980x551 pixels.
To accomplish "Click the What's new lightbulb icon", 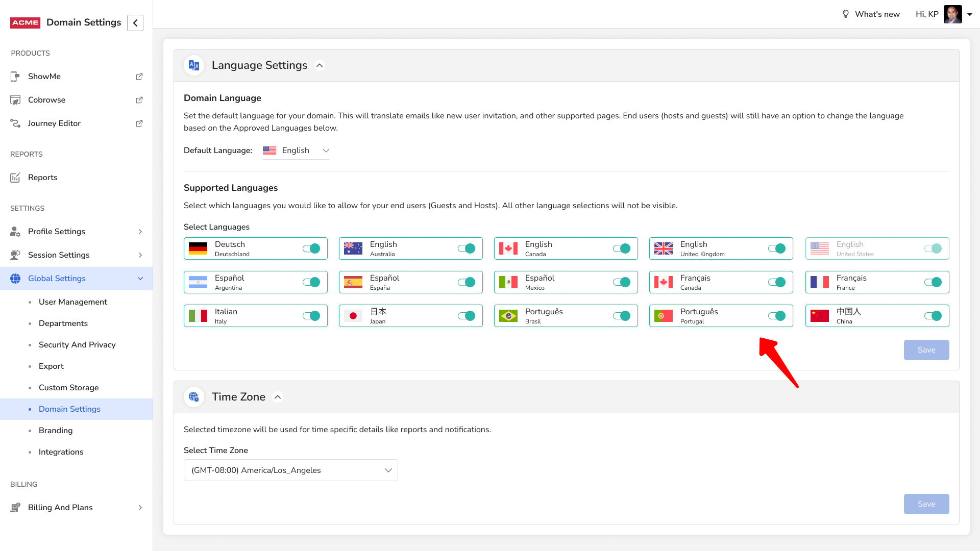I will (845, 14).
